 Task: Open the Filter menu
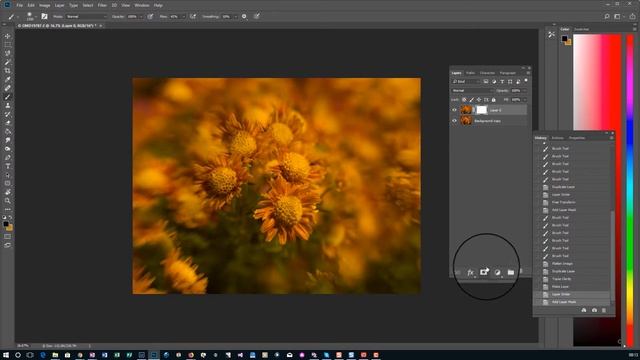[x=102, y=5]
